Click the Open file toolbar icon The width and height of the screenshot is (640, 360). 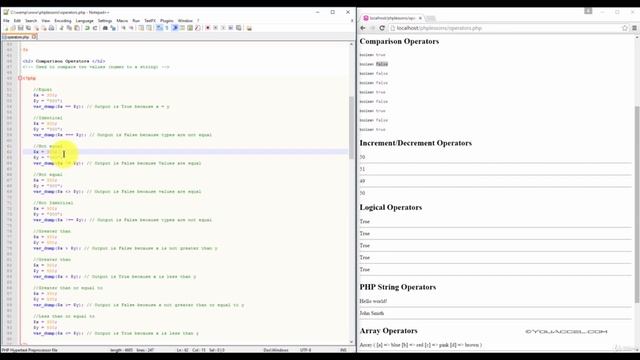click(13, 28)
